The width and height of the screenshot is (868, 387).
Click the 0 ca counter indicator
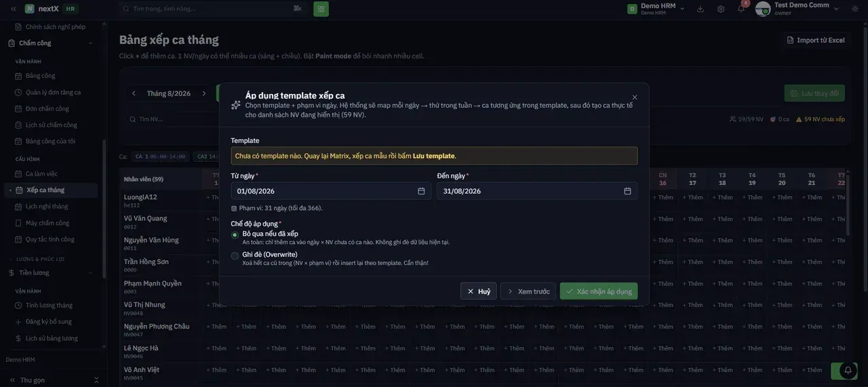point(780,119)
